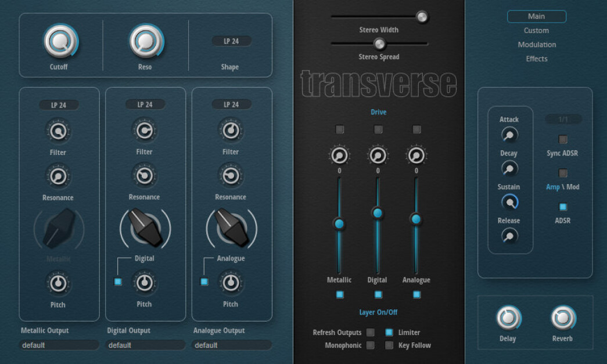
Task: Disable the Limiter checkbox
Action: [x=389, y=332]
